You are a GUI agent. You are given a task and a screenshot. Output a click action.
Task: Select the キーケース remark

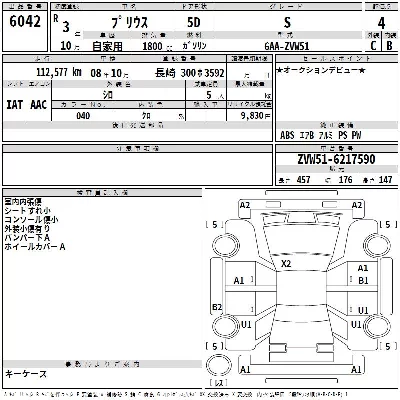coord(26,374)
